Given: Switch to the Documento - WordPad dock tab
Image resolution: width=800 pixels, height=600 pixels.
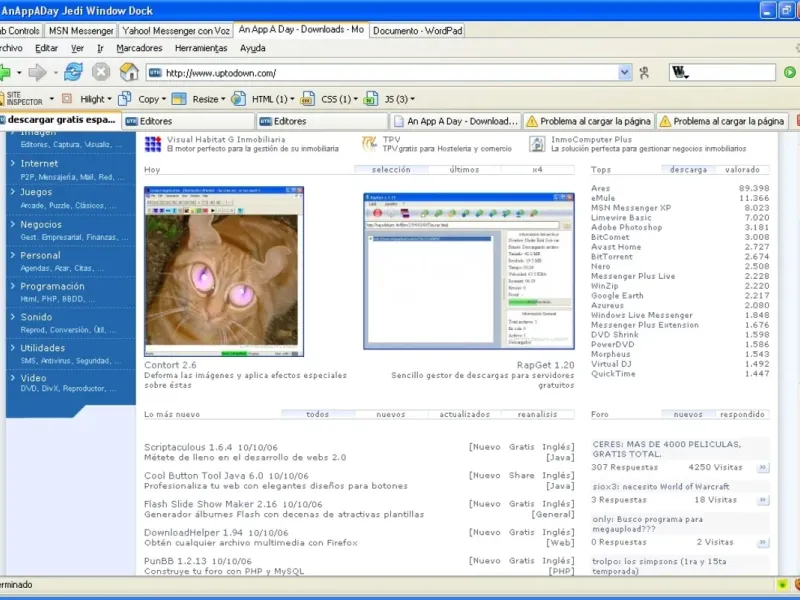Looking at the screenshot, I should coord(417,31).
